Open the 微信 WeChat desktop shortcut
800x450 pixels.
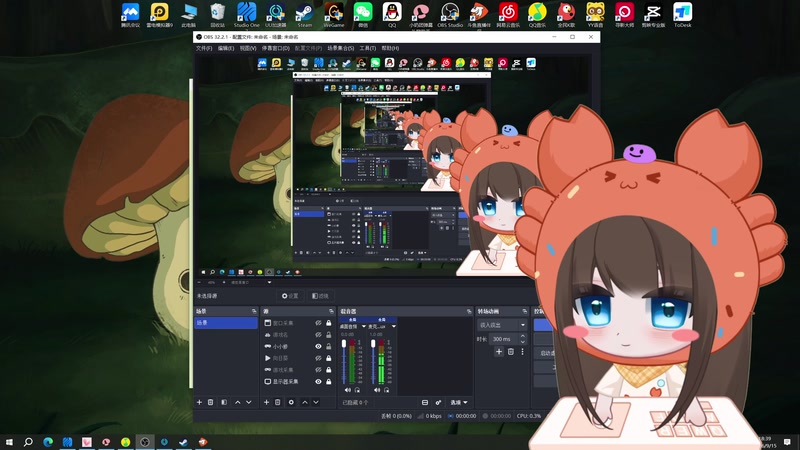363,15
